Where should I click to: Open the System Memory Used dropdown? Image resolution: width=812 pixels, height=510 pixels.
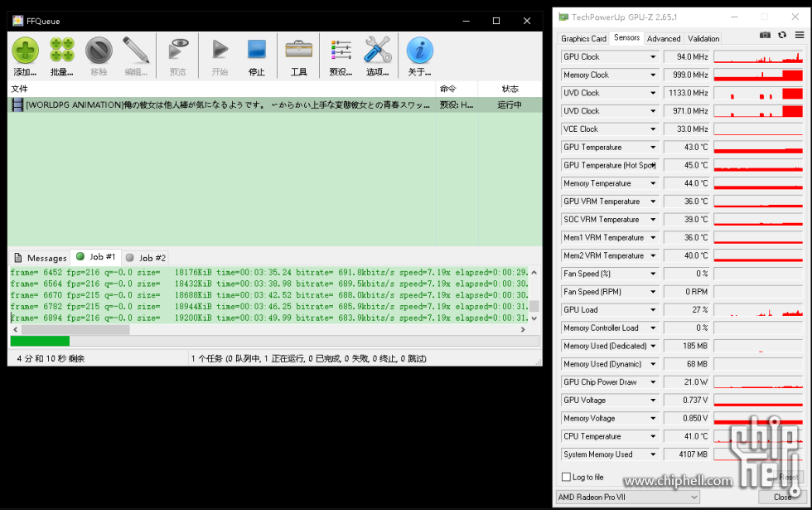[653, 454]
